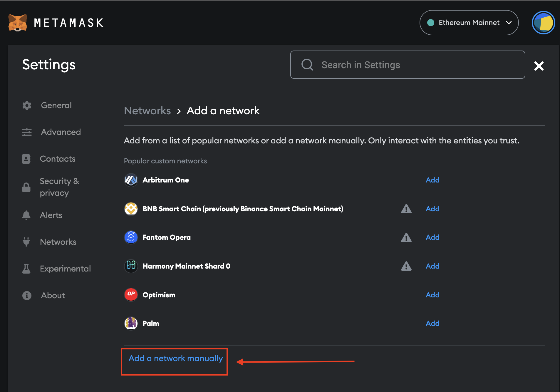Image resolution: width=560 pixels, height=392 pixels.
Task: Open Contacts in the sidebar
Action: click(58, 159)
